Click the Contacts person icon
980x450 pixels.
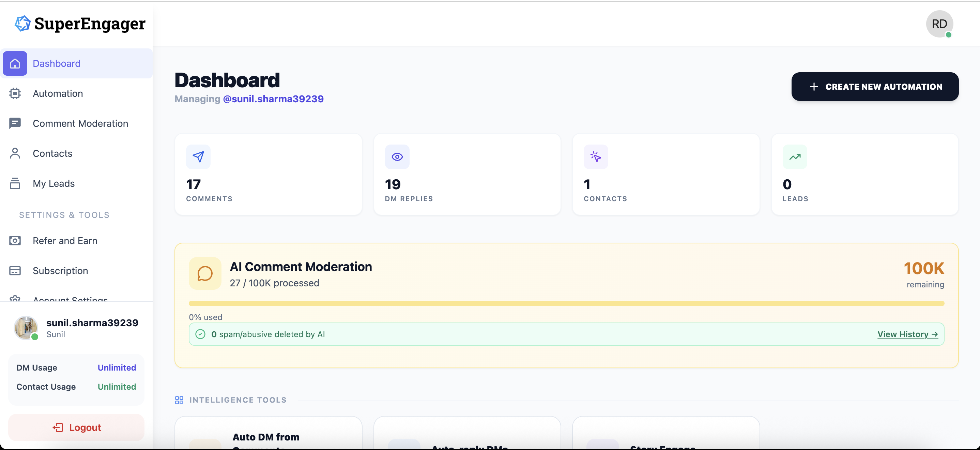[15, 153]
